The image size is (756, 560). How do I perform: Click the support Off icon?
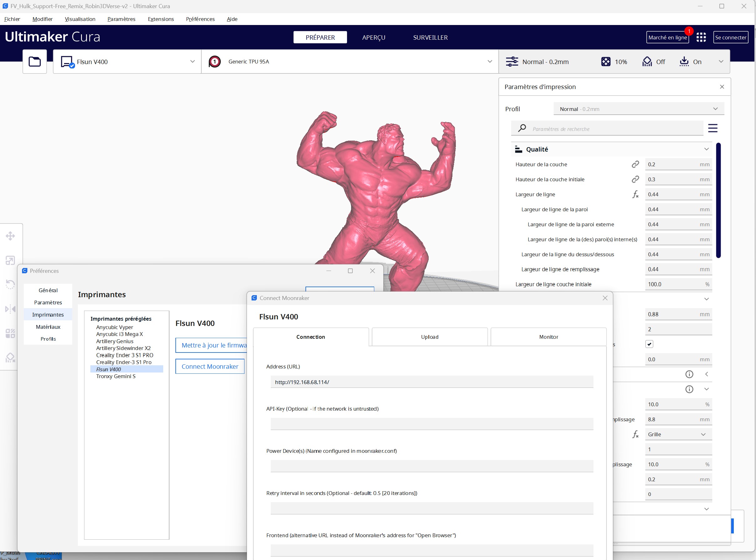(x=647, y=62)
